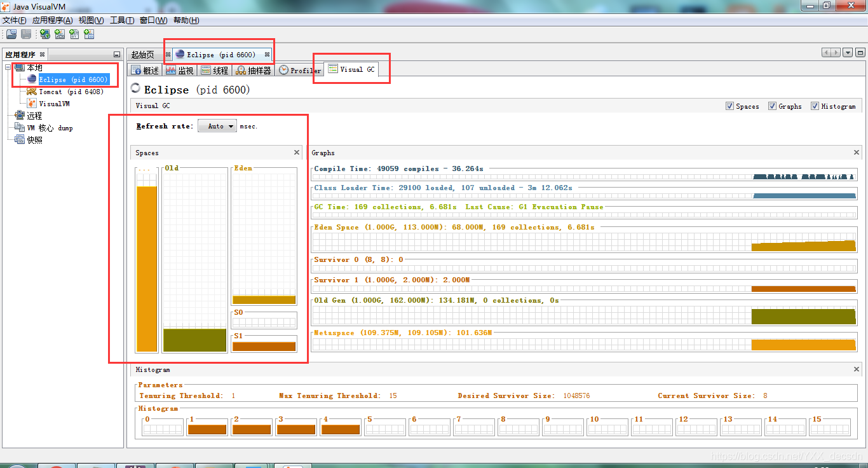
Task: Click the tab scroll-right arrow
Action: coord(836,53)
